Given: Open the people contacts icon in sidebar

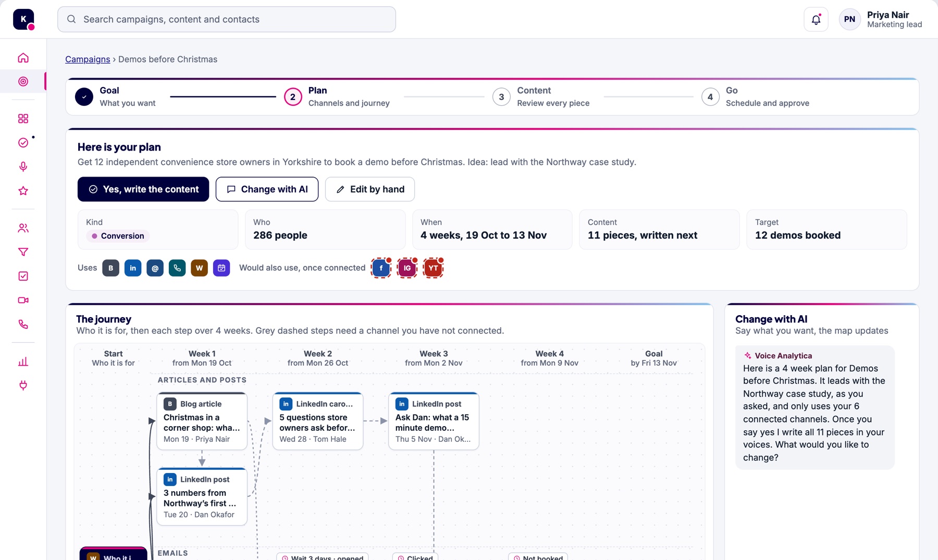Looking at the screenshot, I should (x=23, y=228).
